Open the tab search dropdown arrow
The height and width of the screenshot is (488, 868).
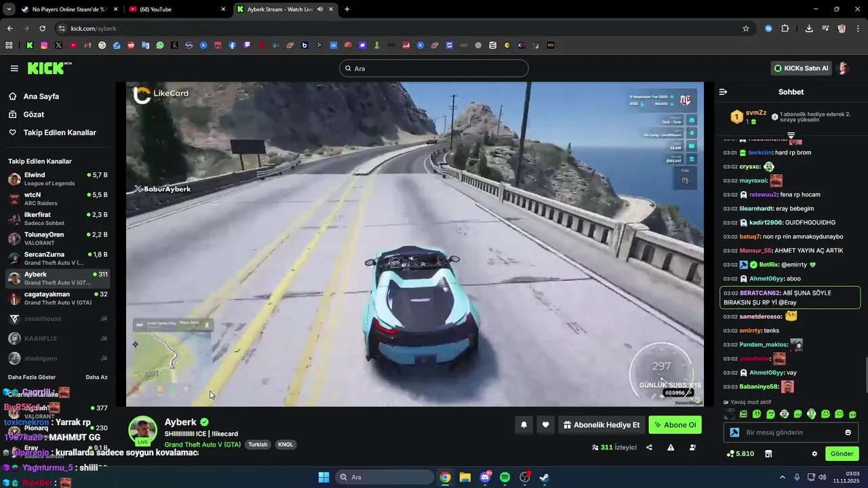(x=8, y=9)
